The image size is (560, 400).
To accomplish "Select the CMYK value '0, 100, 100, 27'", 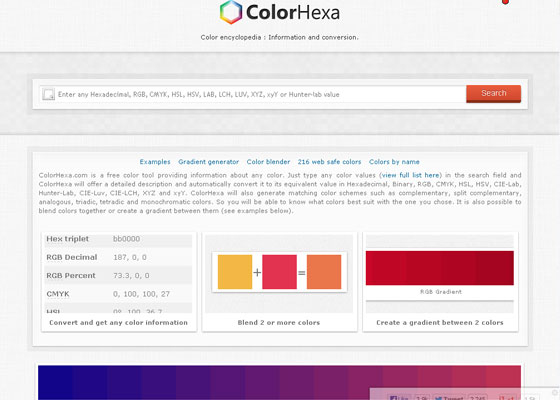I will [x=141, y=294].
